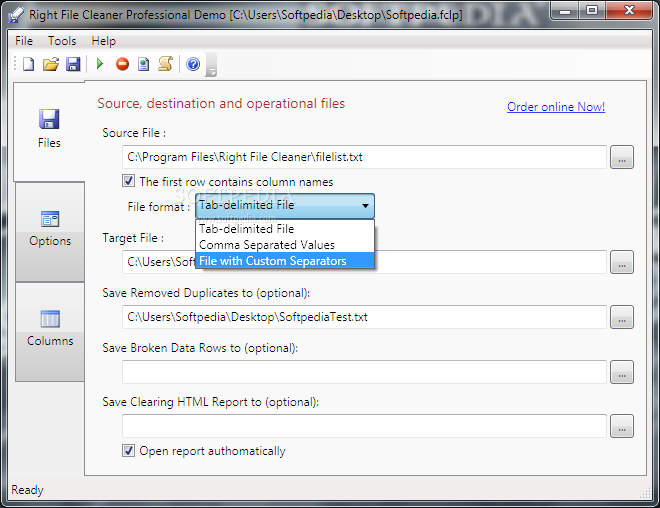This screenshot has height=508, width=660.
Task: Click the application icon in the title bar
Action: [16, 15]
